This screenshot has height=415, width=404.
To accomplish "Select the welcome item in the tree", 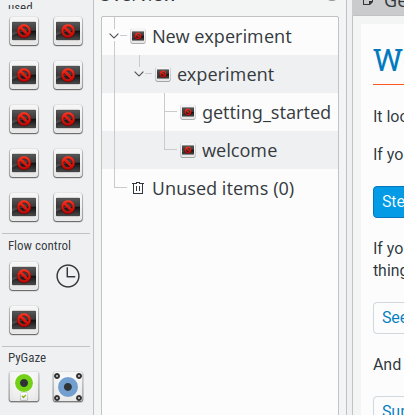I will (240, 151).
